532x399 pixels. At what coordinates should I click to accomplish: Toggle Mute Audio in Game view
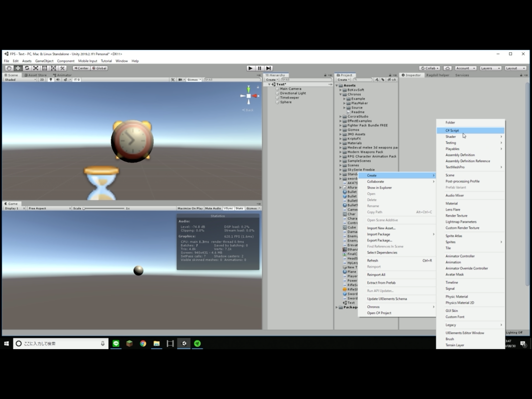(x=213, y=208)
